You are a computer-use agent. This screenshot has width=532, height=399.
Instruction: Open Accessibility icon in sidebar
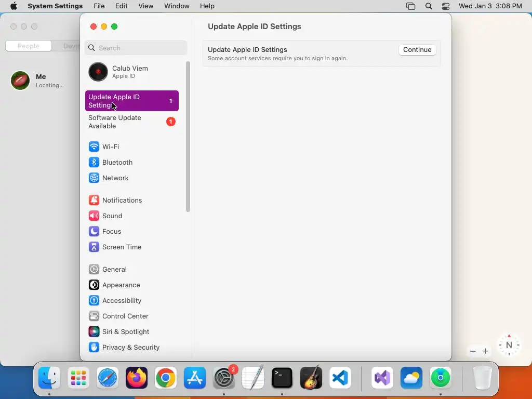pyautogui.click(x=94, y=301)
